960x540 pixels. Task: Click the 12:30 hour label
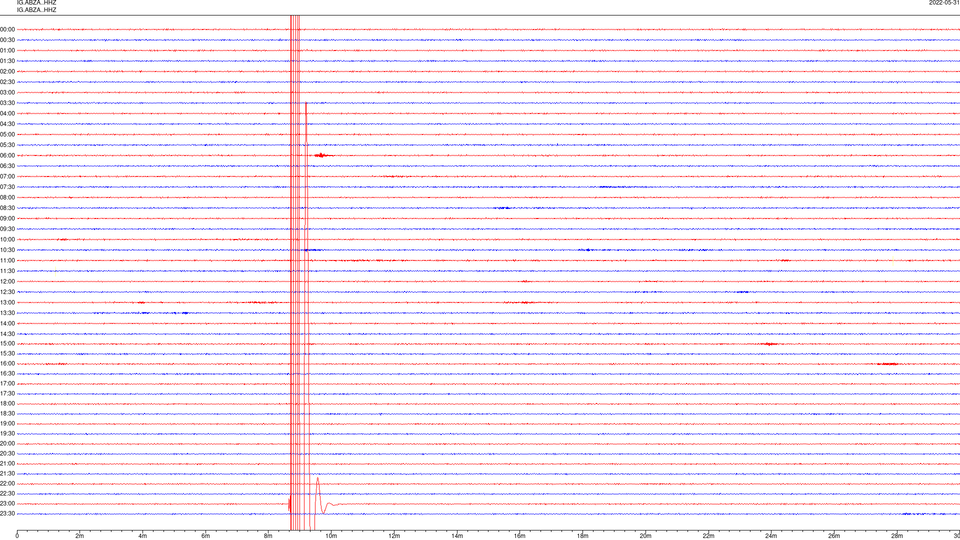click(x=7, y=292)
